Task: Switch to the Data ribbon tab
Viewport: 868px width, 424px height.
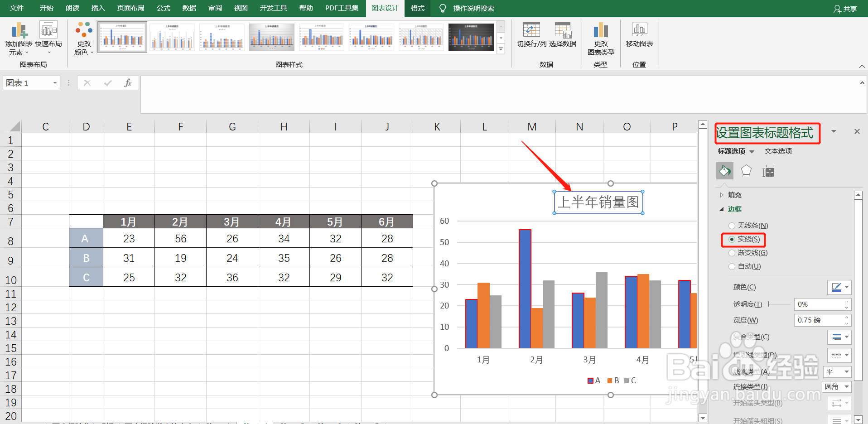Action: [x=189, y=8]
